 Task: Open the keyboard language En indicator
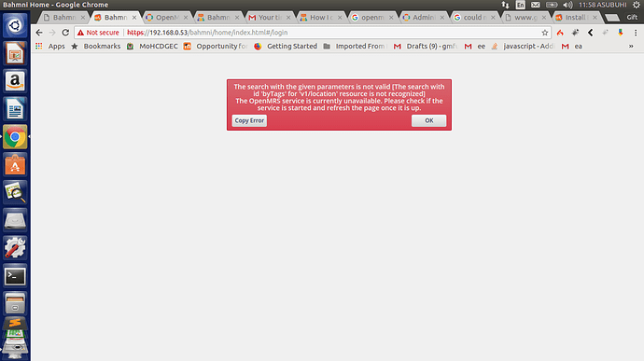pyautogui.click(x=521, y=5)
